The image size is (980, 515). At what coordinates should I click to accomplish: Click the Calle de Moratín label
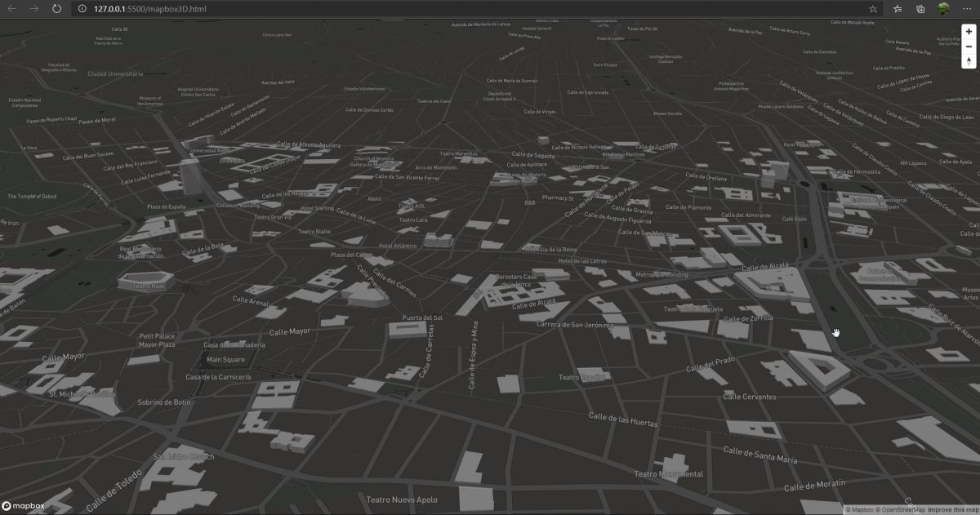point(814,485)
